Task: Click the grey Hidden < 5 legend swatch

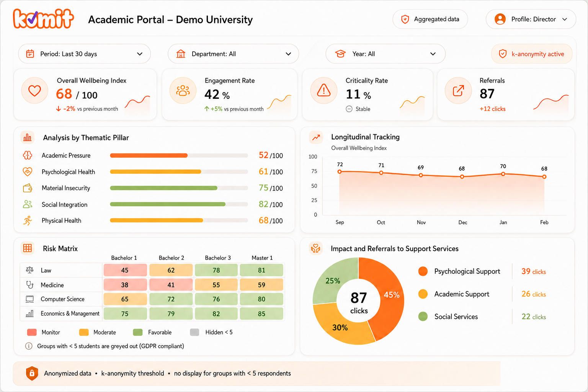Action: tap(194, 332)
